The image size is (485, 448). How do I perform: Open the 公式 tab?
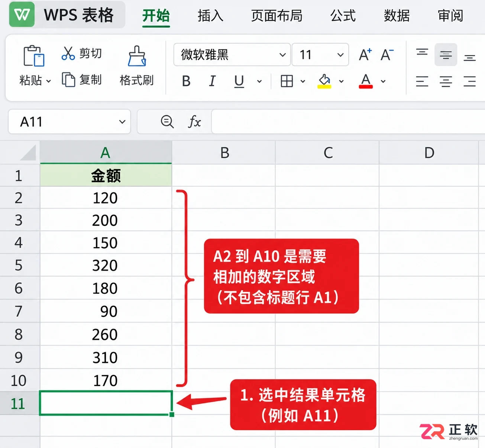coord(343,16)
